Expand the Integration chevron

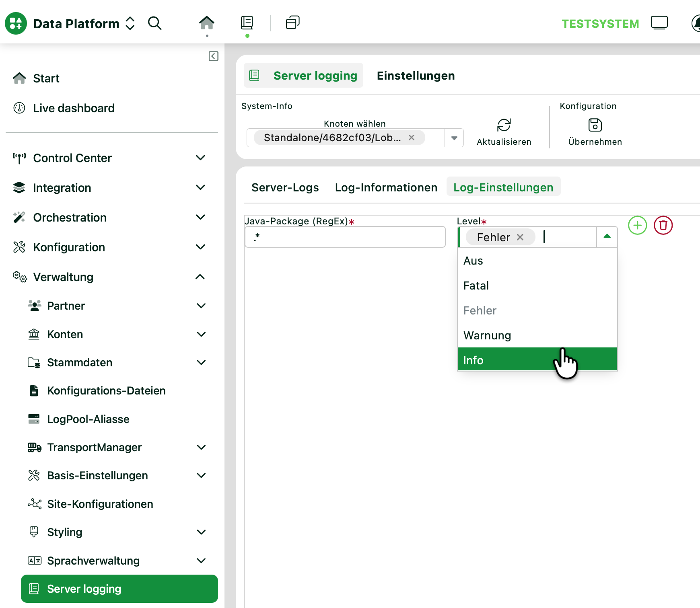click(x=201, y=187)
